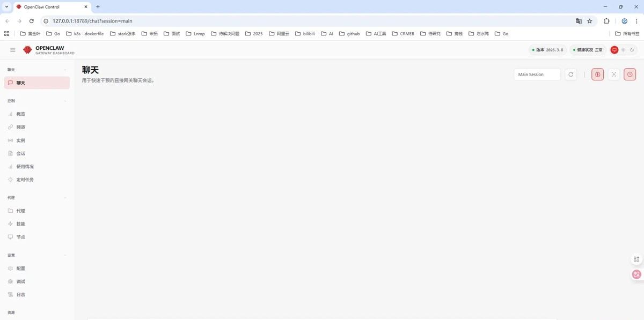The image size is (644, 320).
Task: Open Chrome profile avatar
Action: click(625, 21)
